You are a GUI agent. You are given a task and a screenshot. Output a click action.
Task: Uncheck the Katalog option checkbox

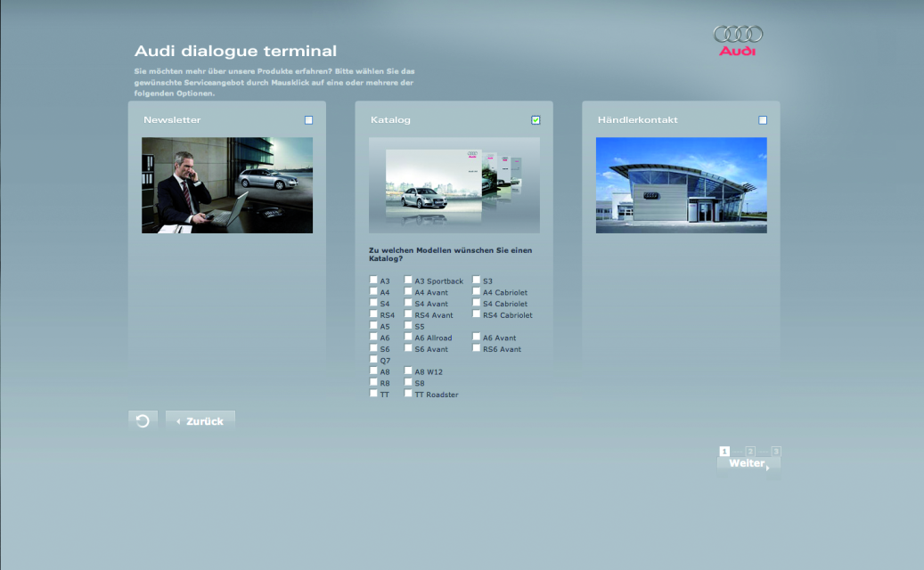pos(536,120)
